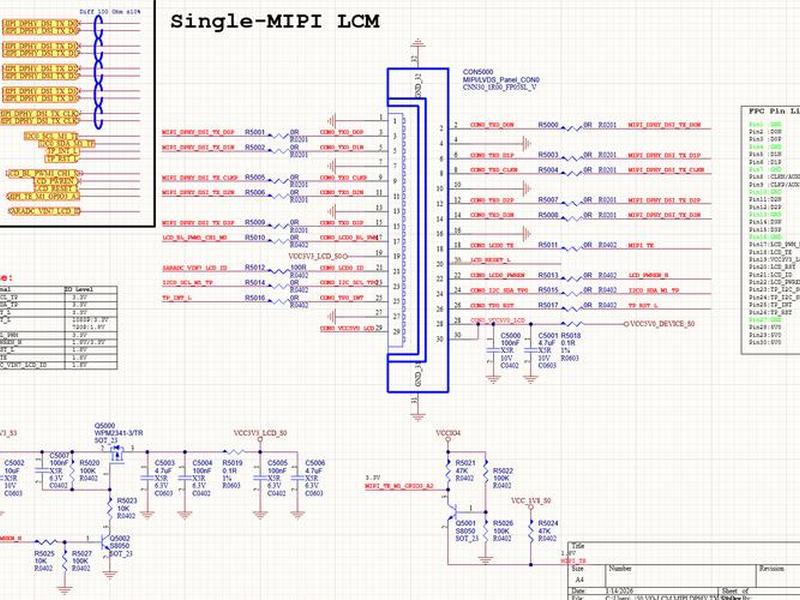800x600 pixels.
Task: Select resistor R5000 symbol
Action: (x=571, y=129)
